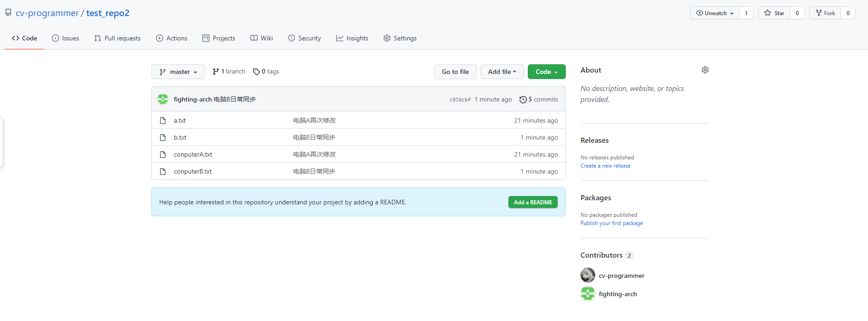Expand the master branch selector
Screen dimensions: 868x321
(178, 72)
